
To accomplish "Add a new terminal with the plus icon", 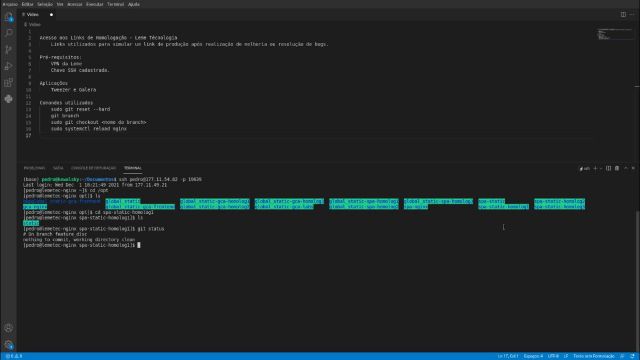I will tap(595, 168).
